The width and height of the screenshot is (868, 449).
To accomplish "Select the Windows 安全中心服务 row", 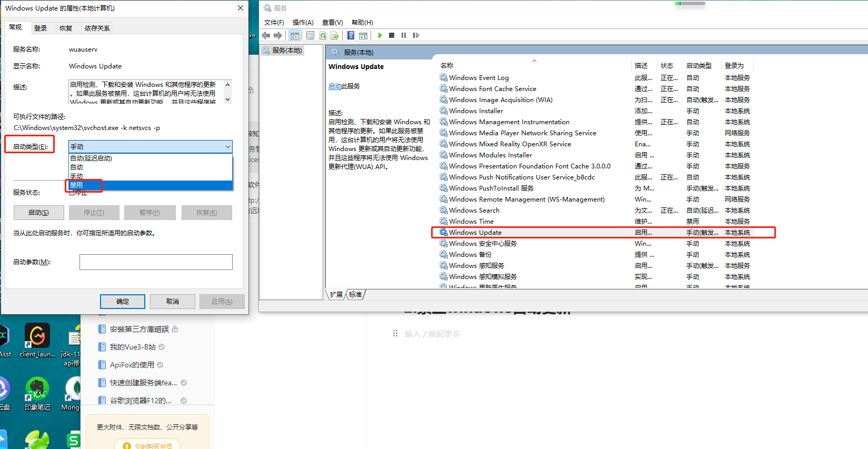I will 595,243.
